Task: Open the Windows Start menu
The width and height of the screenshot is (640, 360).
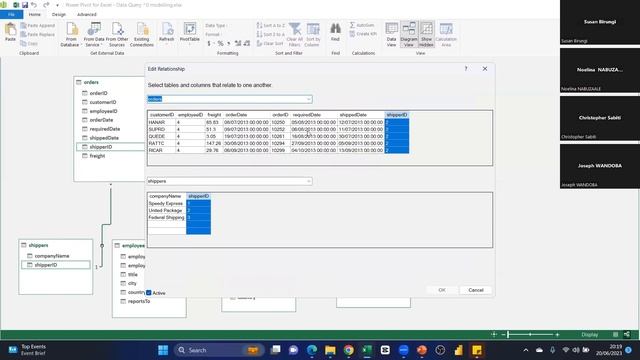Action: pos(163,350)
